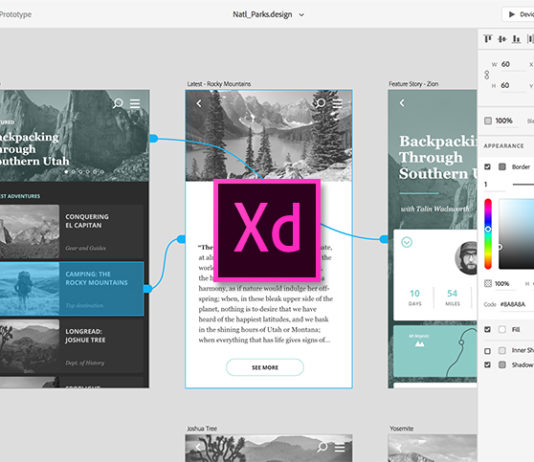Click the circled chevron icon on Zion card

click(407, 242)
